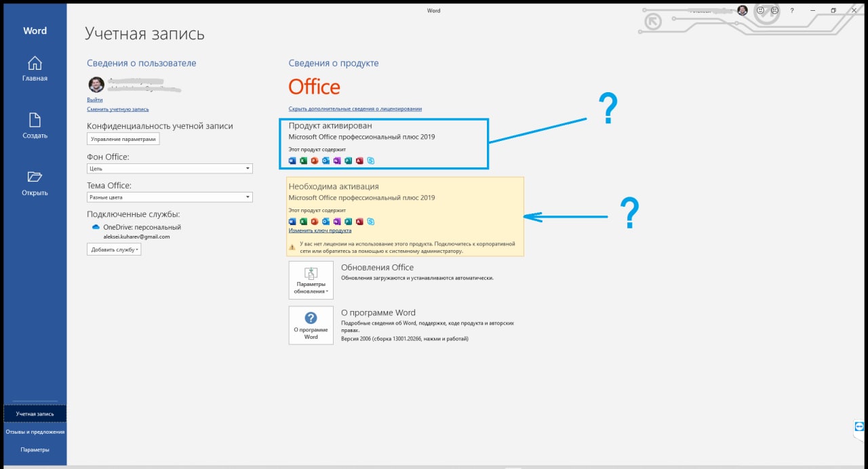
Task: Open the Параметры обновления dropdown button
Action: pyautogui.click(x=311, y=280)
